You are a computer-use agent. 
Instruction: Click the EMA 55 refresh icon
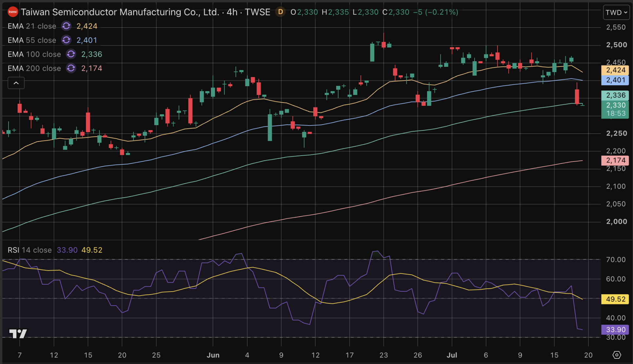(x=66, y=40)
